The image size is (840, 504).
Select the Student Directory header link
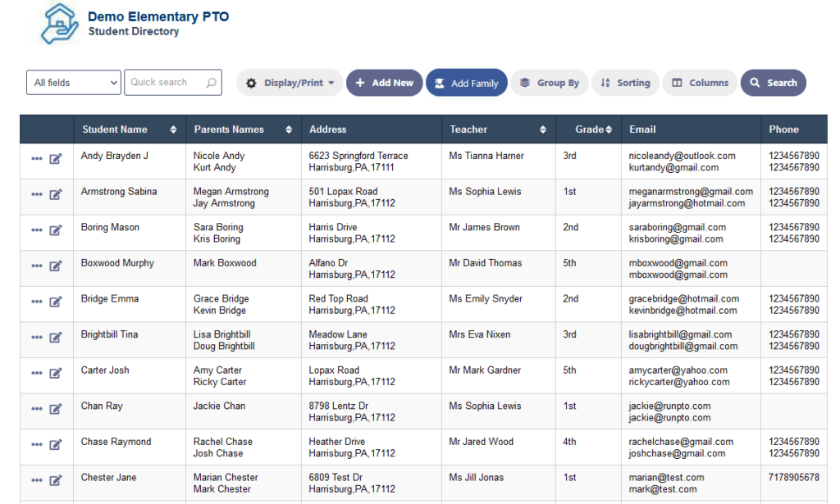pos(134,32)
